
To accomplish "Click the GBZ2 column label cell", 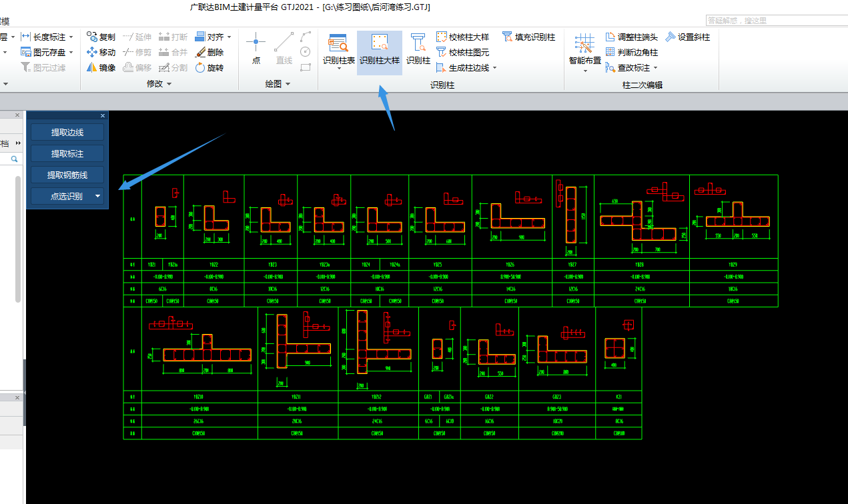I will [x=489, y=397].
